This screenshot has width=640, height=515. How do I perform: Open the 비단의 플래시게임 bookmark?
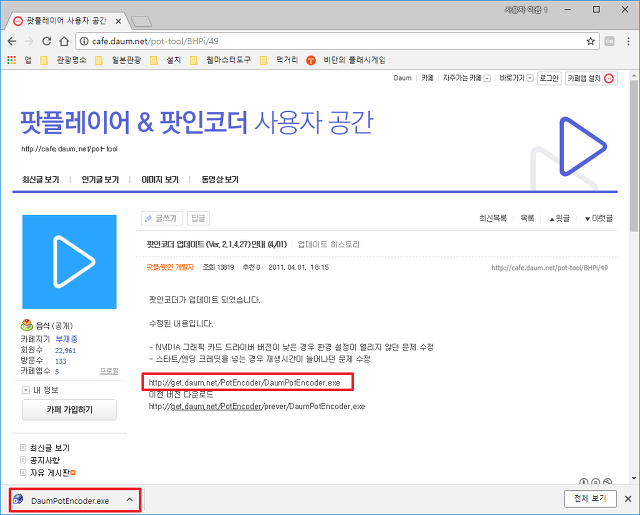(x=348, y=60)
